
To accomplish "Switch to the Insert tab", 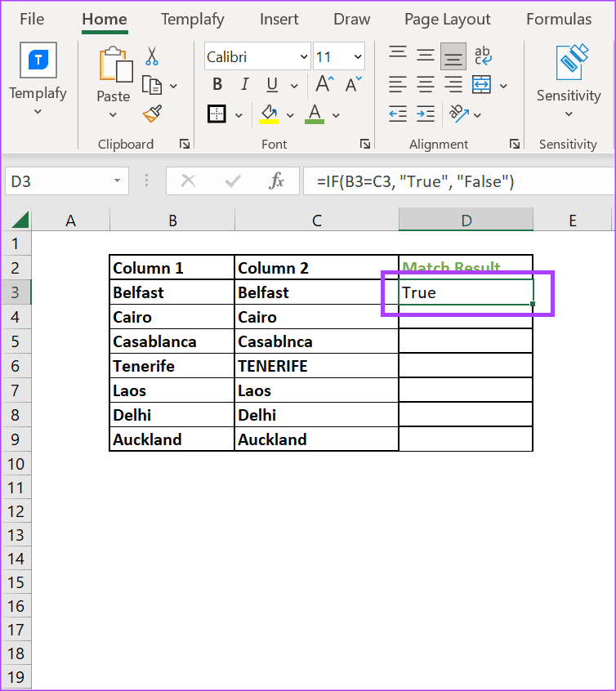I will (279, 19).
